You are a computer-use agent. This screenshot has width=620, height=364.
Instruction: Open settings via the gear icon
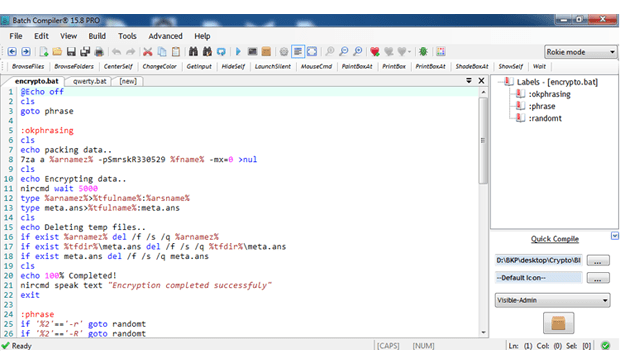284,52
